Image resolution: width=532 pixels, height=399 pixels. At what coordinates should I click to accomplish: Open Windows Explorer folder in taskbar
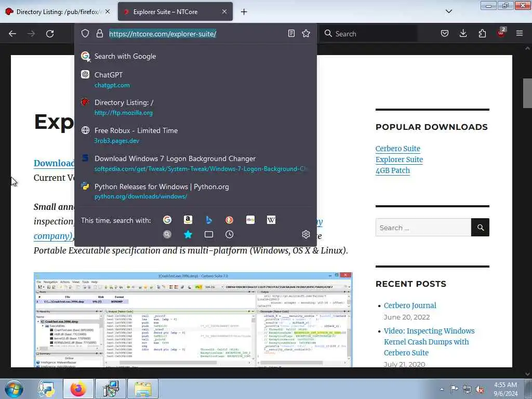tap(143, 389)
